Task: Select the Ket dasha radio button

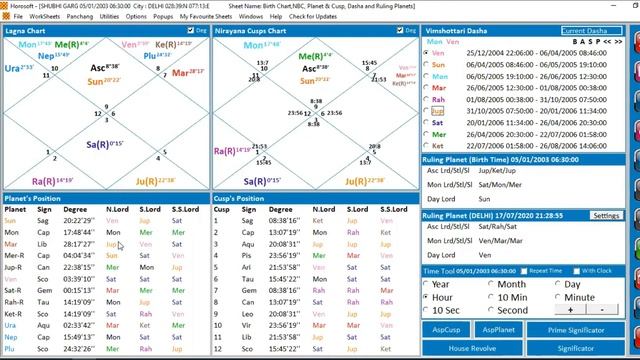Action: [x=426, y=145]
